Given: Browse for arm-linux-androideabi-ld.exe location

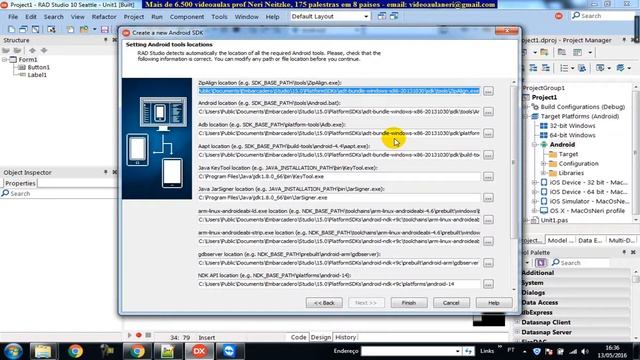Looking at the screenshot, I should [488, 220].
